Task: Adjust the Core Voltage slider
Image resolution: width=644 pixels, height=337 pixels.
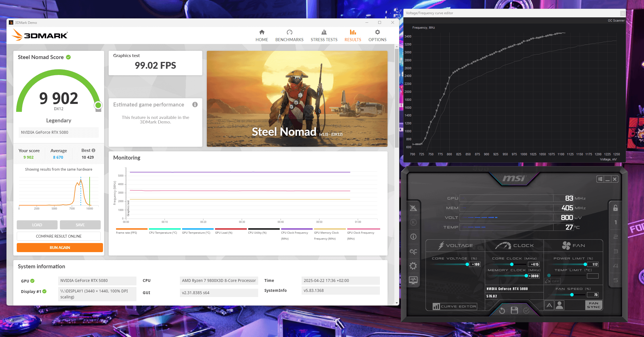Action: point(467,264)
